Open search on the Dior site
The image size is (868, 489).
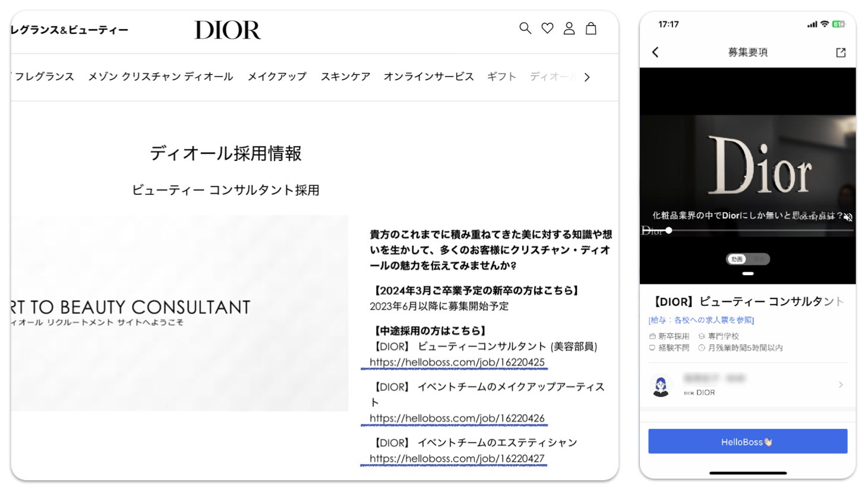coord(525,28)
